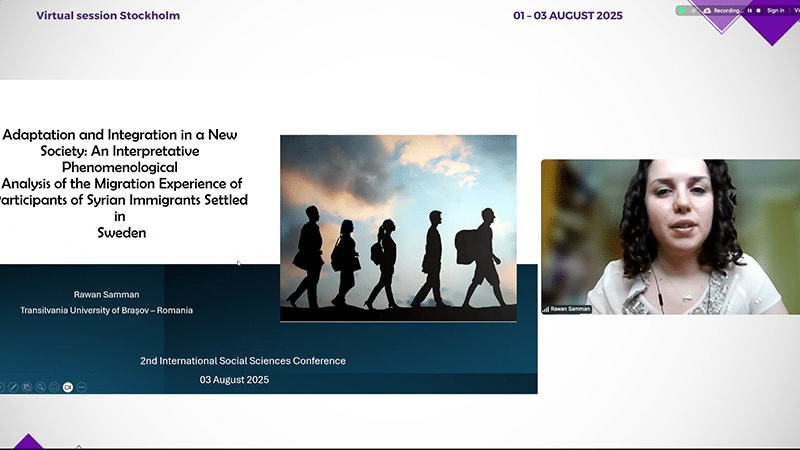The width and height of the screenshot is (800, 450).
Task: Stop the meeting recording
Action: (758, 10)
